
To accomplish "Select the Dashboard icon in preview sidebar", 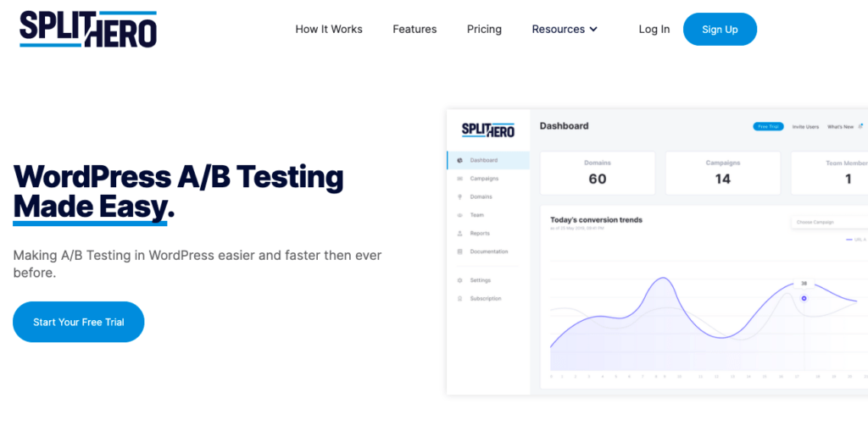I will coord(459,160).
